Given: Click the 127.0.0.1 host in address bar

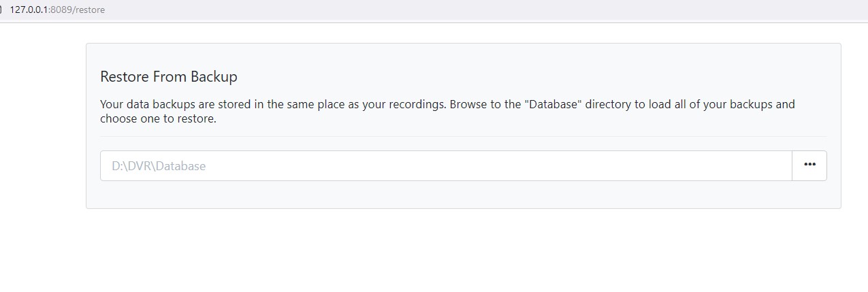Looking at the screenshot, I should (29, 10).
